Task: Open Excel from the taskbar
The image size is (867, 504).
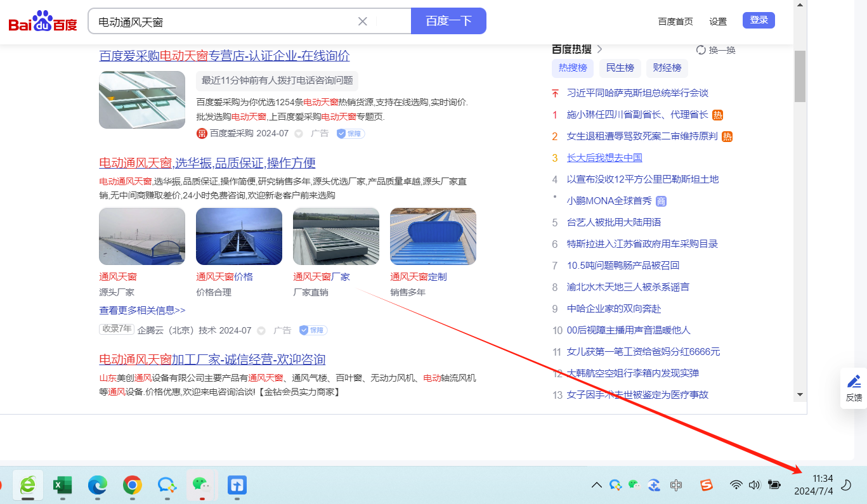Action: (62, 486)
